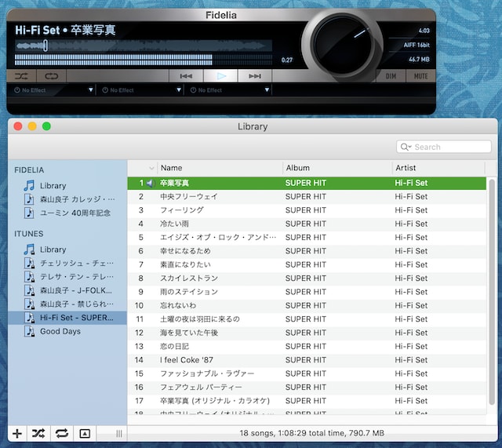Select track 卒業写真 row 1
Screen dimensions: 502x448
pos(307,183)
